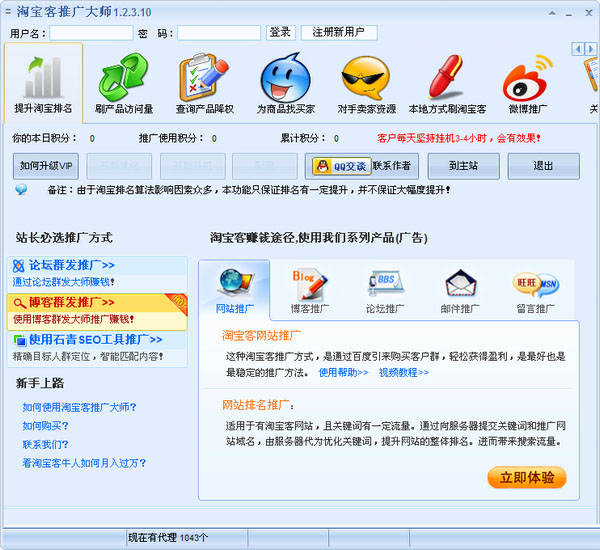600x550 pixels.
Task: Click the magnifier icon by 博客群发推广
Action: click(20, 303)
